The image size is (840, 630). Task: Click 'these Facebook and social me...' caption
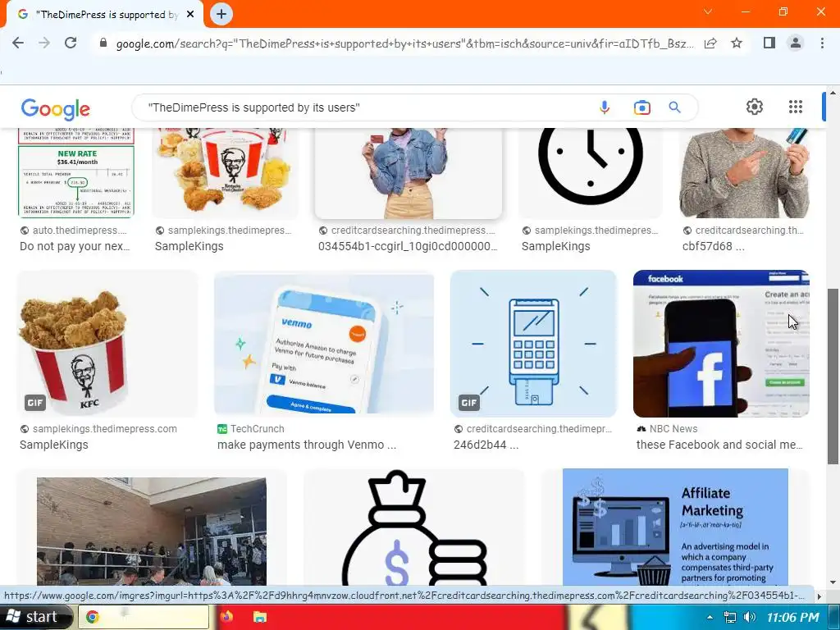(x=719, y=445)
